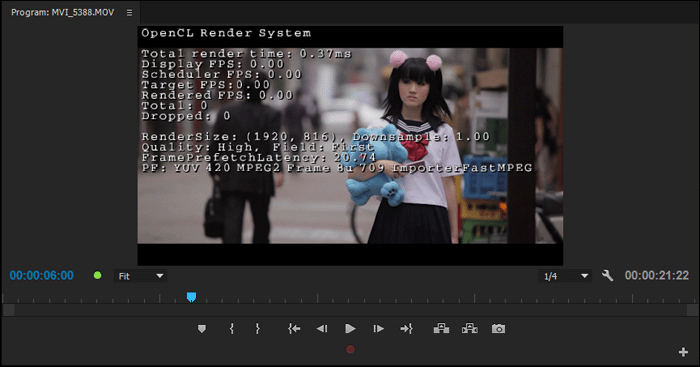Click the red record indicator below Play

pyautogui.click(x=350, y=349)
